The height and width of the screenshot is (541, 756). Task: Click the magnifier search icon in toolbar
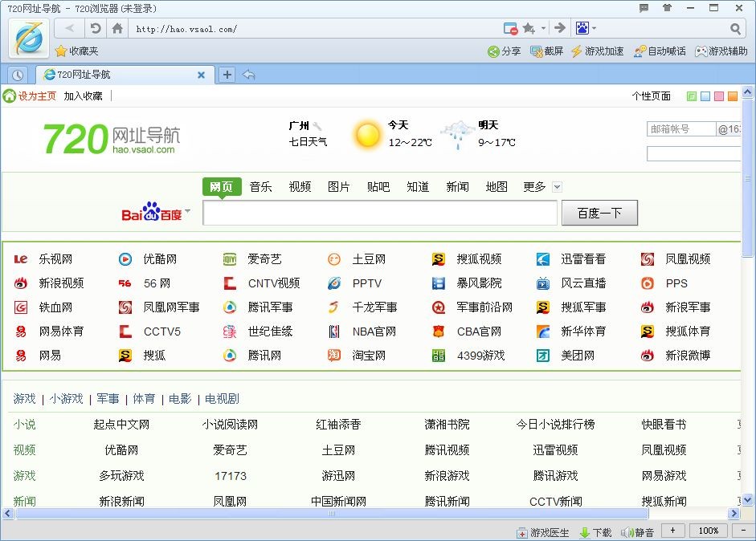(x=735, y=29)
